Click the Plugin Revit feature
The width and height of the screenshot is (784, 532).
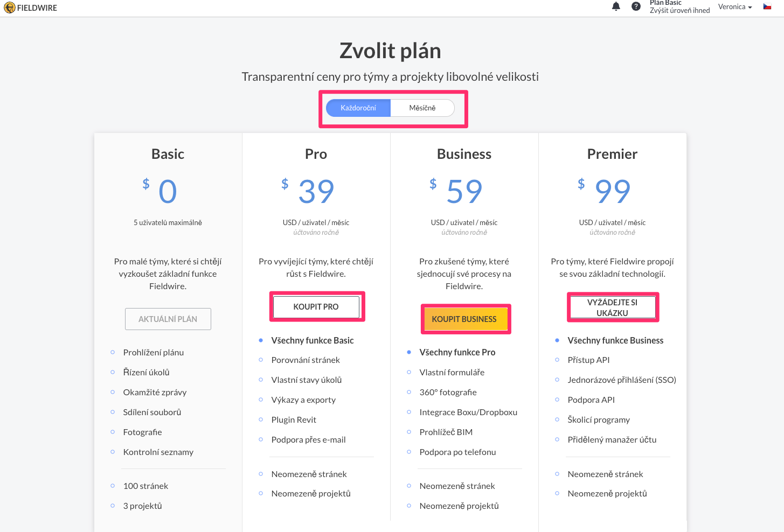(294, 419)
